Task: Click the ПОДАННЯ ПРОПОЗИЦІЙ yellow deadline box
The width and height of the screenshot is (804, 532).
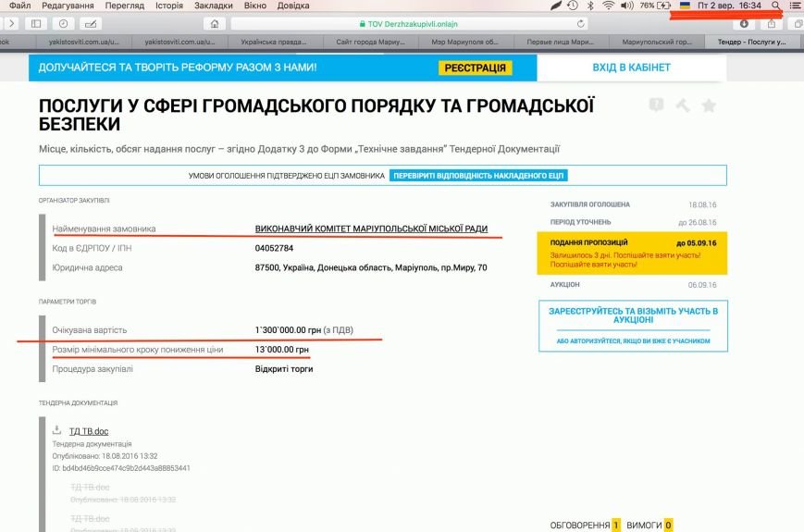Action: click(632, 254)
